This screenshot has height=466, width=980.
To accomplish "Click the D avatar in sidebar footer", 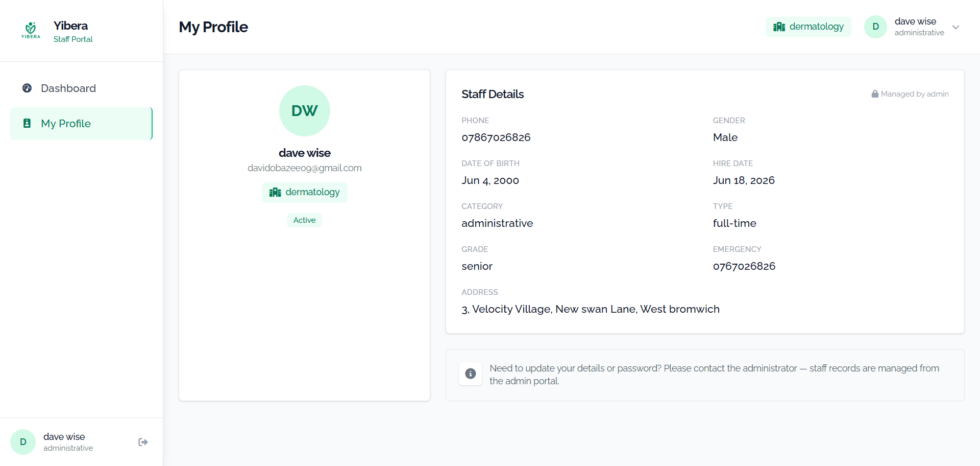I will click(23, 442).
